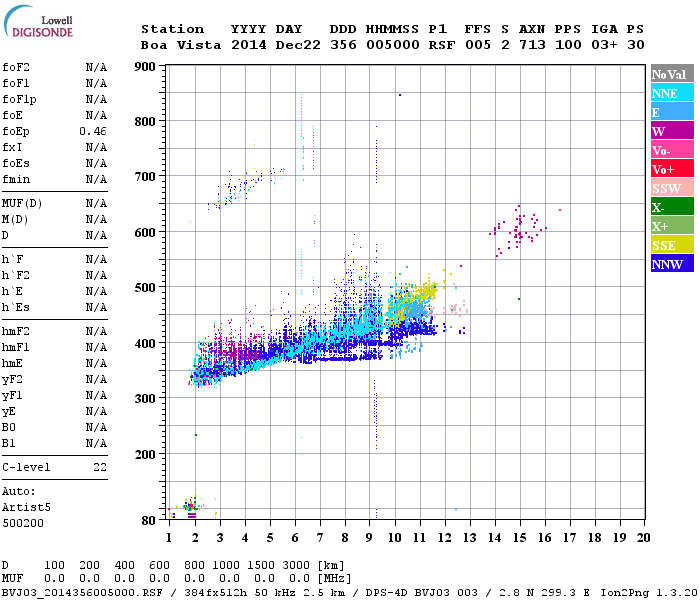The width and height of the screenshot is (700, 600).
Task: Click the foF1p parameter label
Action: tap(19, 100)
